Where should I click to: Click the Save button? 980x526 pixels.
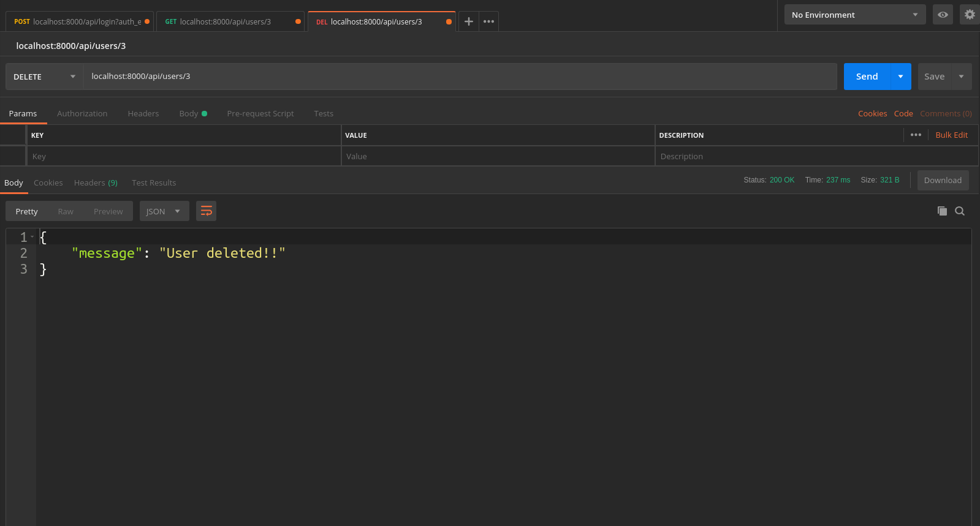click(935, 77)
